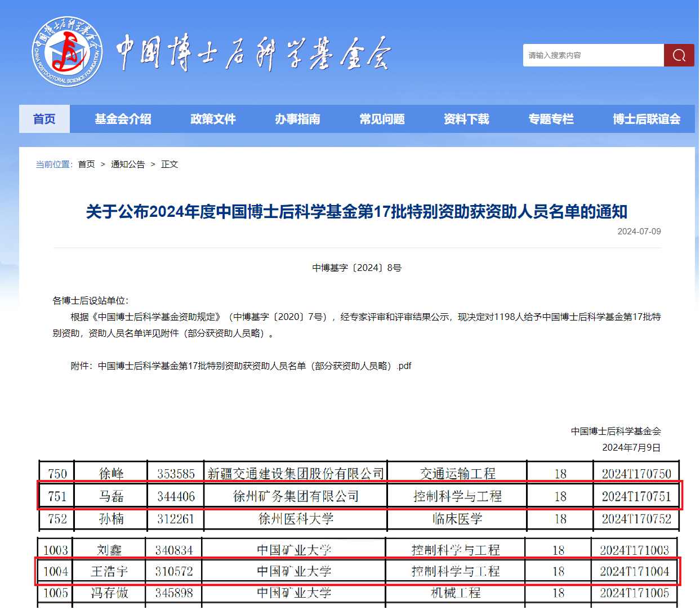Open the 首页 navigation tab
Viewport: 700px width, 614px height.
tap(44, 119)
